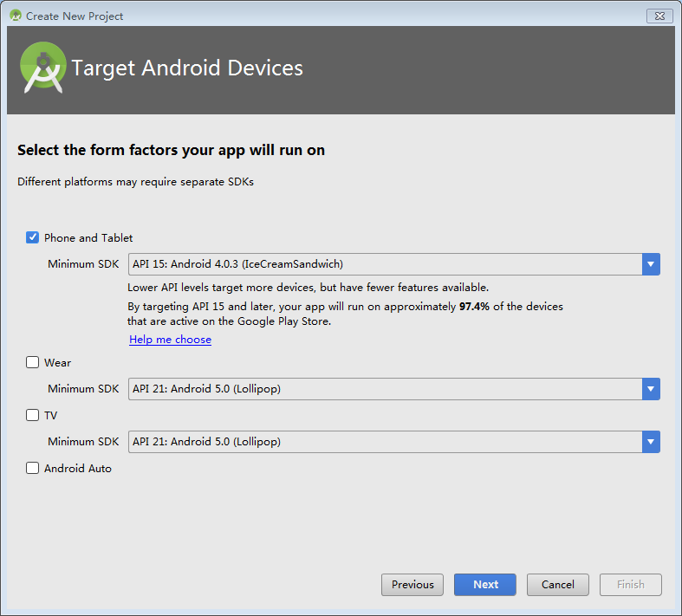
Task: Proceed with the Next button
Action: (x=485, y=585)
